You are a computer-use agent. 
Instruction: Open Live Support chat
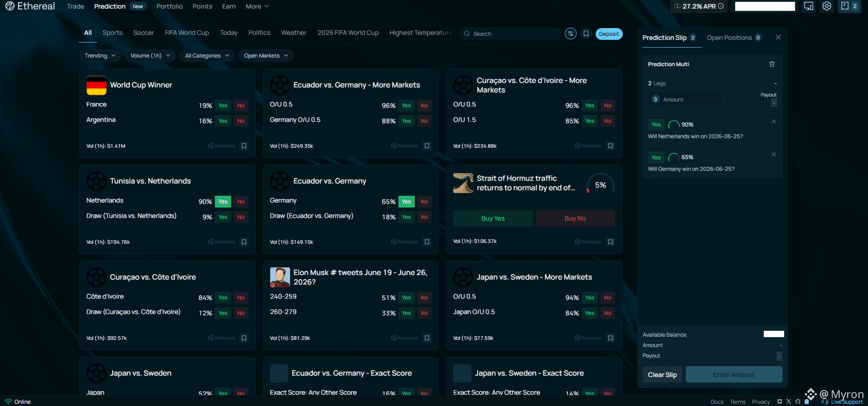(843, 402)
